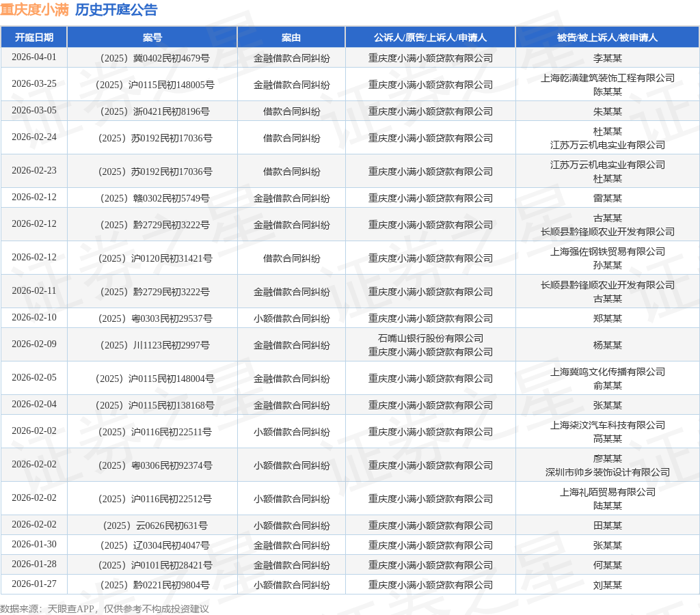Click defendant 田某某
700x615 pixels.
[x=607, y=525]
